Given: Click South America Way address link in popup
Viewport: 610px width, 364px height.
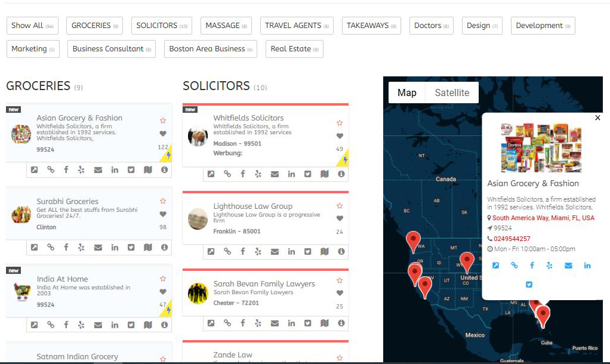Looking at the screenshot, I should pyautogui.click(x=543, y=218).
